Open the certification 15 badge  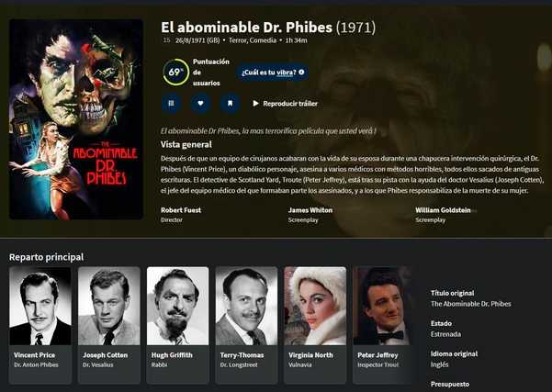[x=166, y=40]
